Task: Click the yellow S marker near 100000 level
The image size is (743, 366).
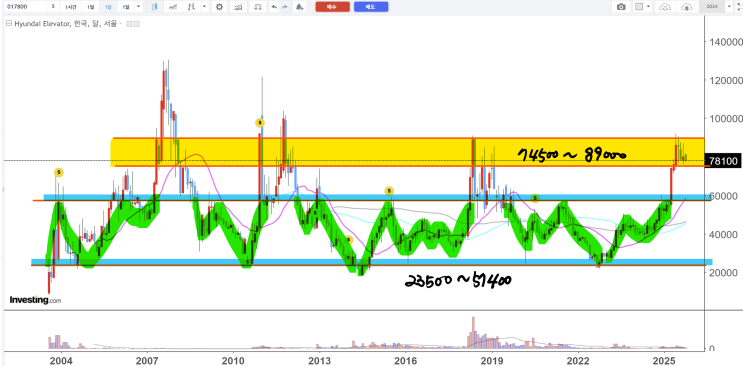Action: pyautogui.click(x=260, y=123)
